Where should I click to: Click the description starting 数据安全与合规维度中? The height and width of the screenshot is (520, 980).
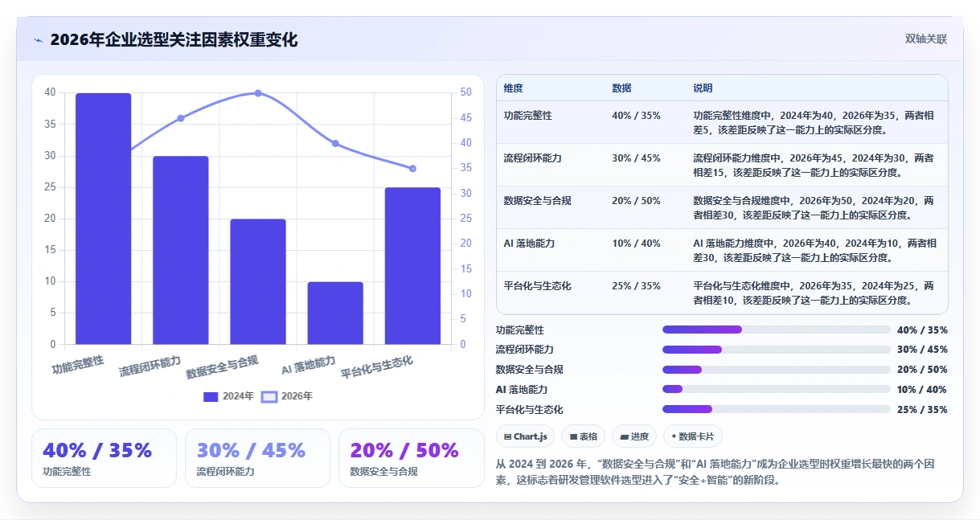point(814,207)
